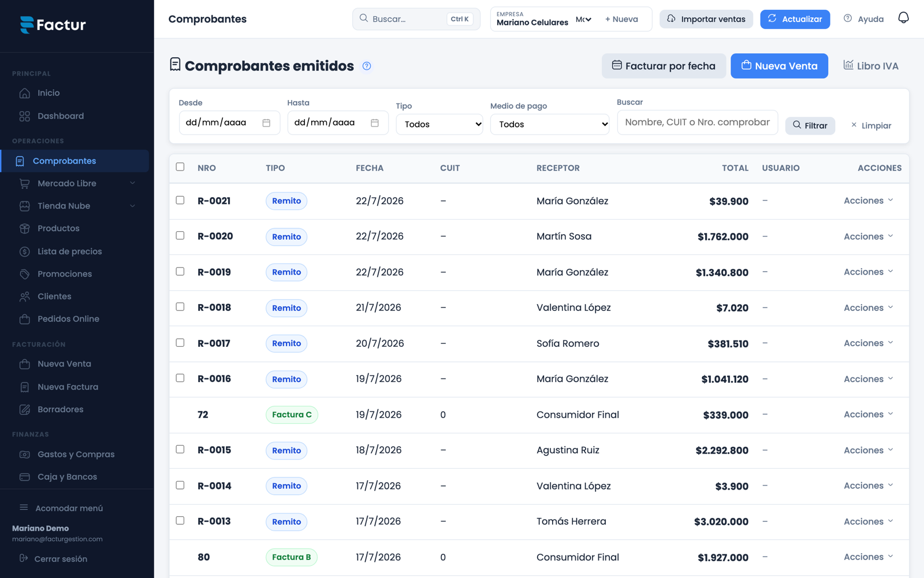Click the Promociones tag icon
This screenshot has width=924, height=578.
coord(24,274)
